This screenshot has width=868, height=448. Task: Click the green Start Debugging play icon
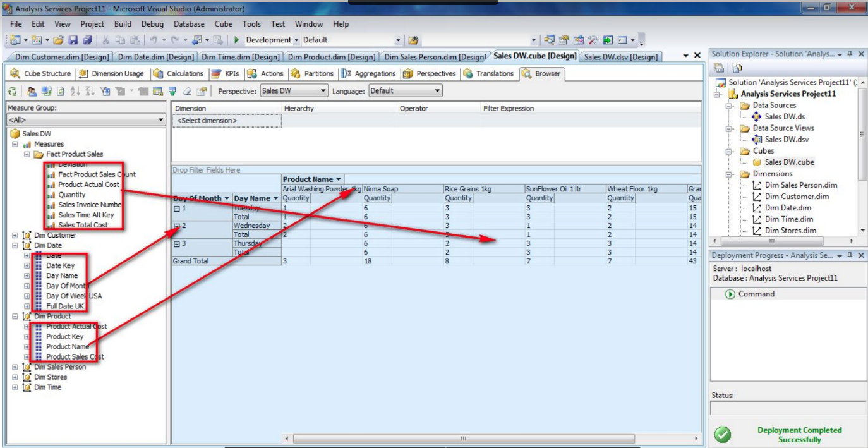pyautogui.click(x=236, y=40)
